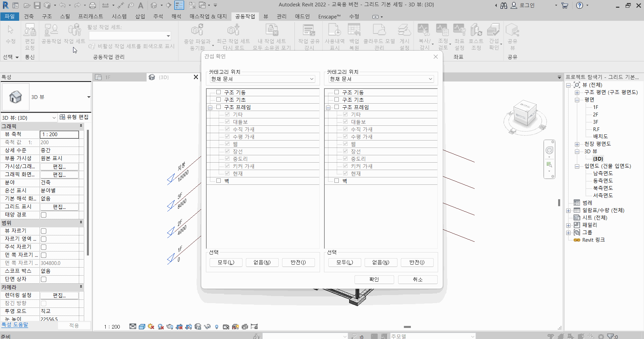644x339 pixels.
Task: Select 남측면도 elevation in Project Browser
Action: [603, 173]
